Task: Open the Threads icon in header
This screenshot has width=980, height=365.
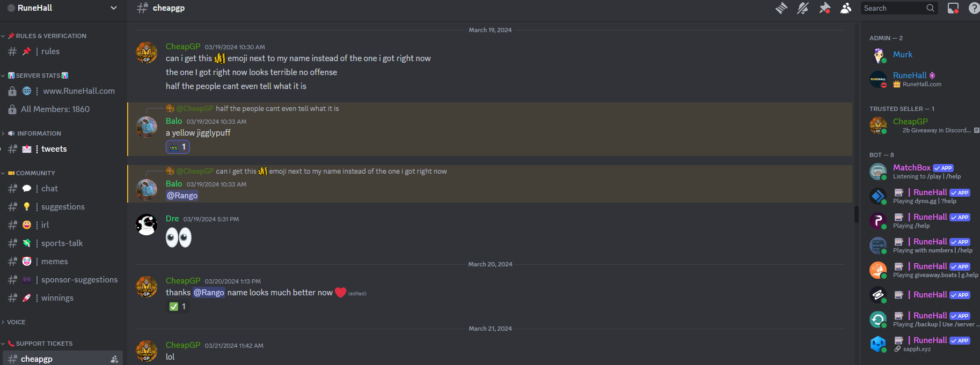Action: click(781, 8)
